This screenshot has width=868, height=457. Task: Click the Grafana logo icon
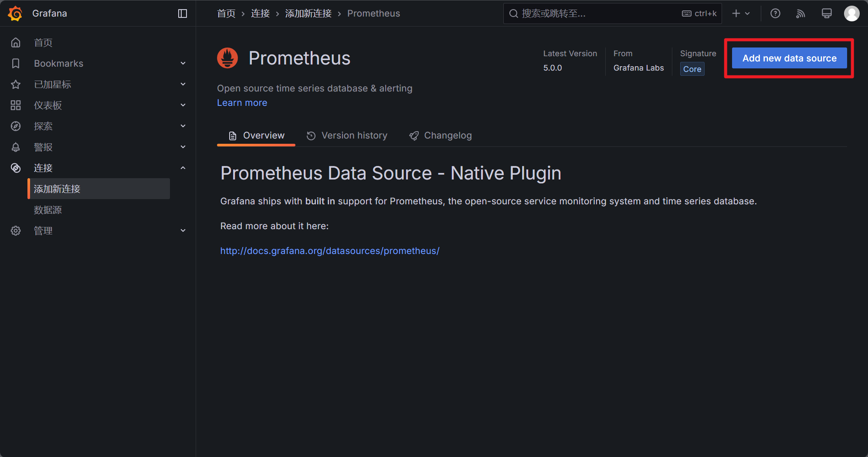pos(15,14)
